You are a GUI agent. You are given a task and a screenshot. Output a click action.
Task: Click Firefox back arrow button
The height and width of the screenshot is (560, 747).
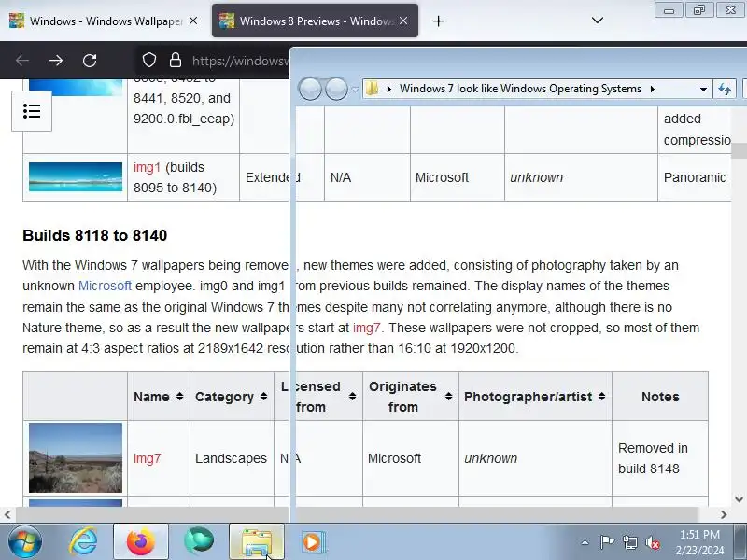[22, 61]
